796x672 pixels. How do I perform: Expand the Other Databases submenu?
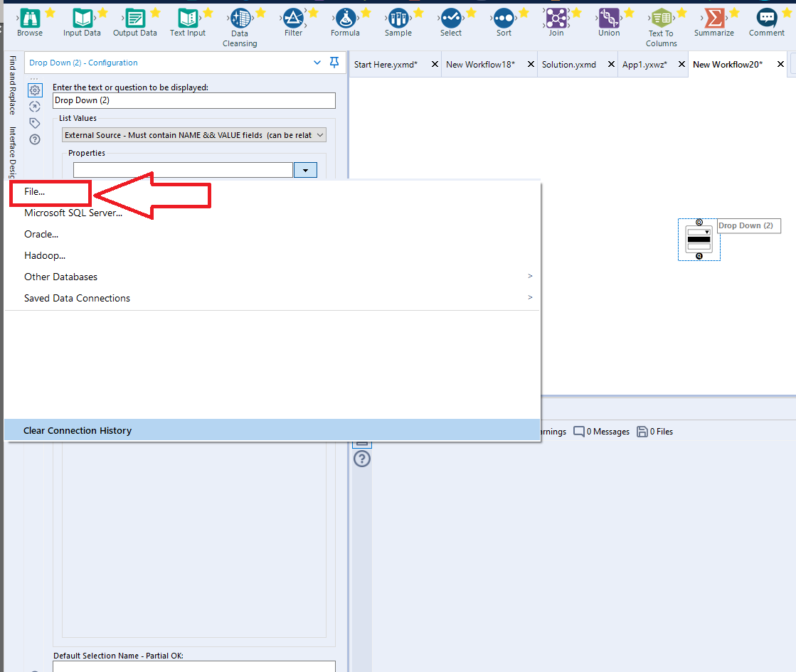[60, 277]
